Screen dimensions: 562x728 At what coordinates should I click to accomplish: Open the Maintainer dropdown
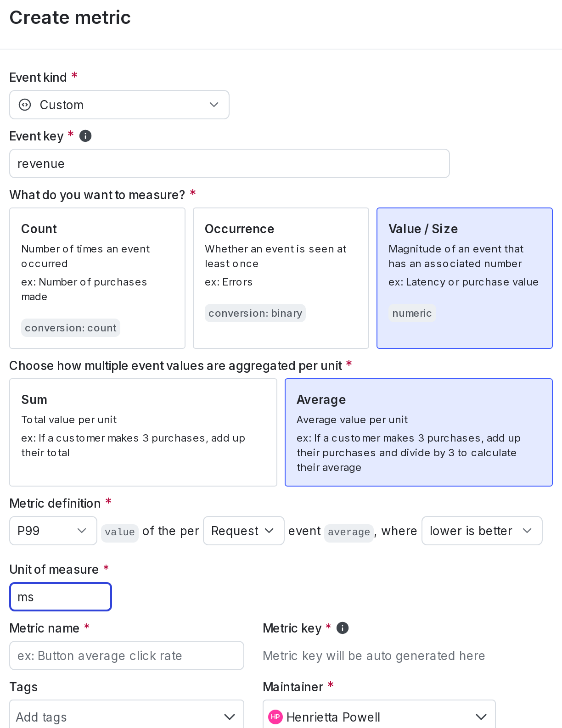coord(379,716)
